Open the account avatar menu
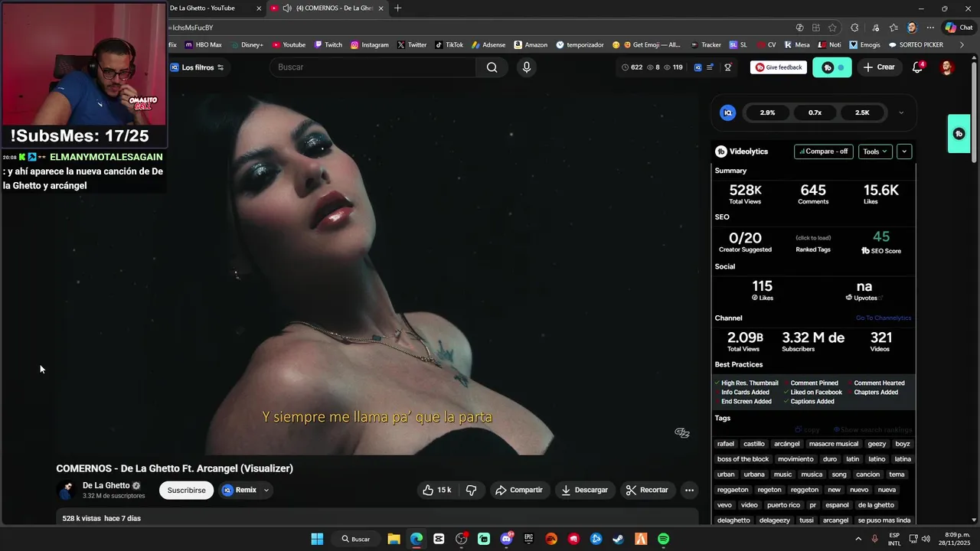980x551 pixels. click(x=947, y=67)
